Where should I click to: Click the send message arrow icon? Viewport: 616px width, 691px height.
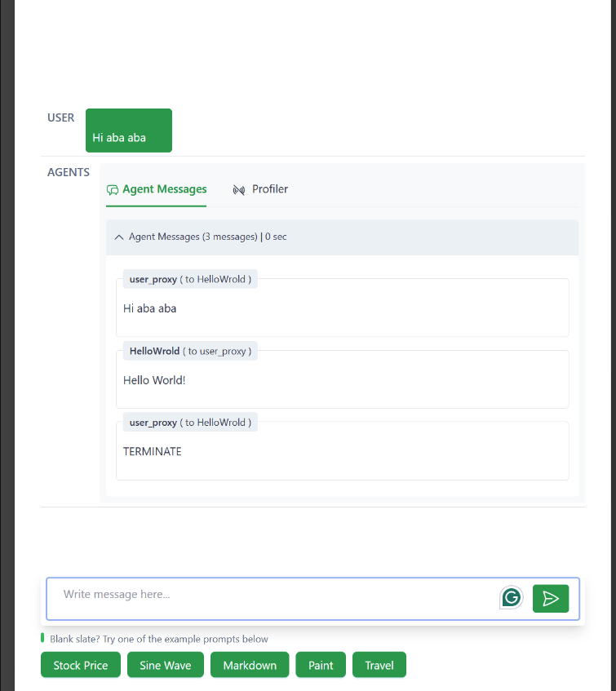coord(551,599)
